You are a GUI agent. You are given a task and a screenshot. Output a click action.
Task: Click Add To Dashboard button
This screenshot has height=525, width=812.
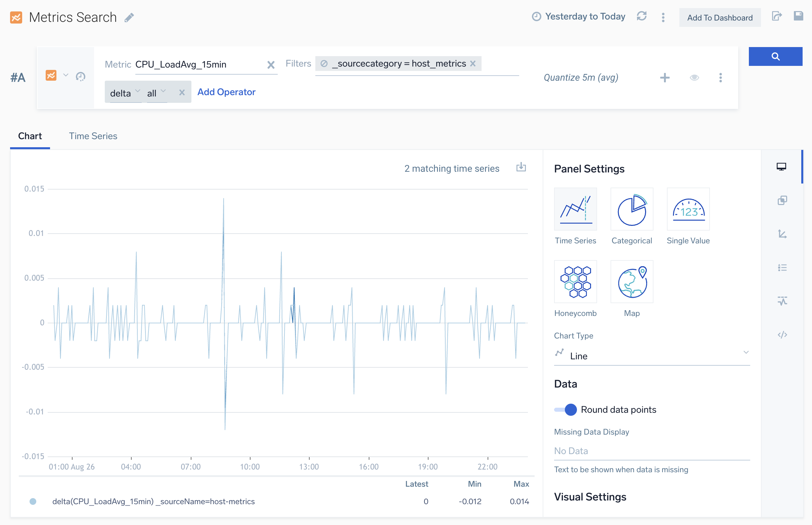point(719,18)
